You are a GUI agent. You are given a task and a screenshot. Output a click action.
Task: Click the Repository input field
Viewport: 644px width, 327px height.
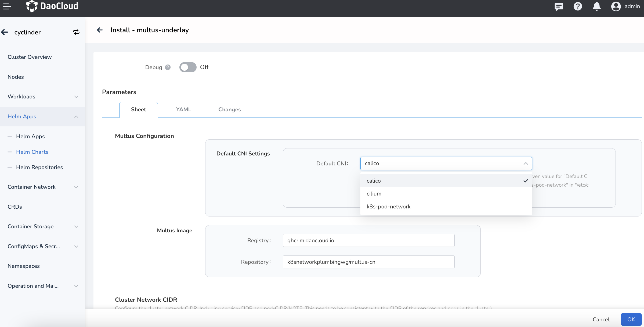(x=368, y=262)
